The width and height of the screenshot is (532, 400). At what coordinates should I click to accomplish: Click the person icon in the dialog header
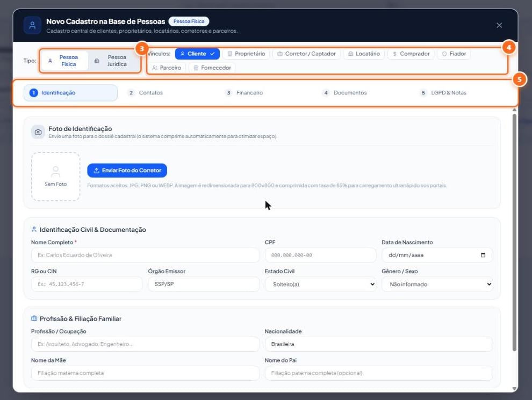[33, 25]
